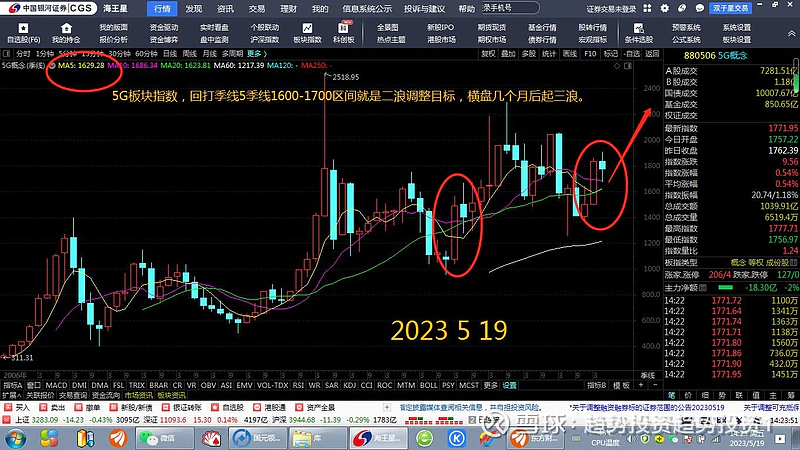Click the four-square grid icon in title bar

point(647,8)
